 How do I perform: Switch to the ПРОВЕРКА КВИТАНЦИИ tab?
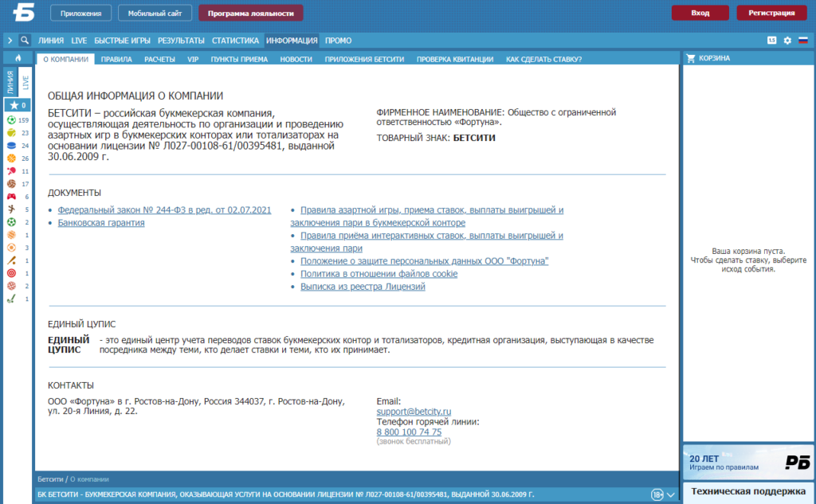(455, 59)
